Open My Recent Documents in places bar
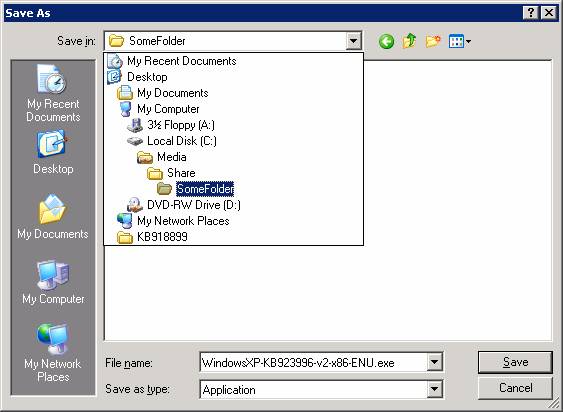 [x=53, y=93]
